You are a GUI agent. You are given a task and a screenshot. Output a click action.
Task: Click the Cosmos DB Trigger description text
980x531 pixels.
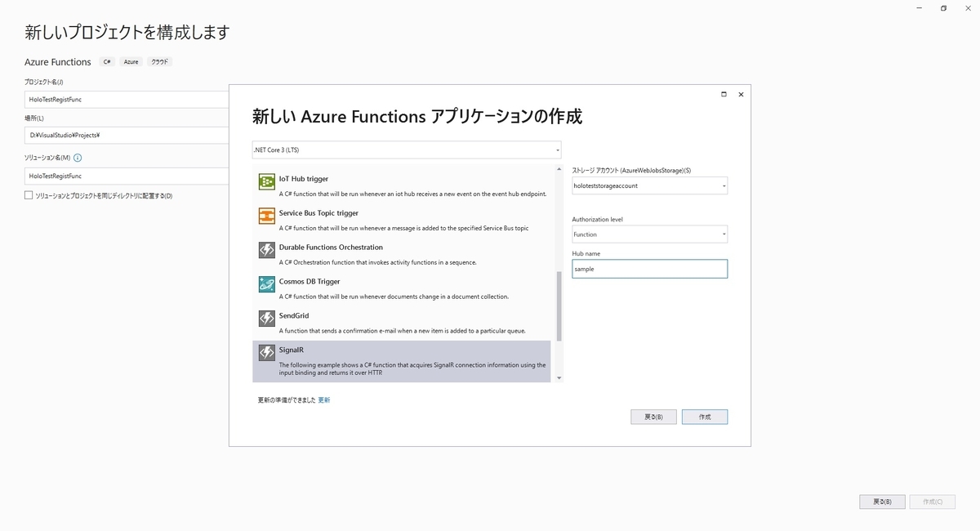[x=394, y=297]
